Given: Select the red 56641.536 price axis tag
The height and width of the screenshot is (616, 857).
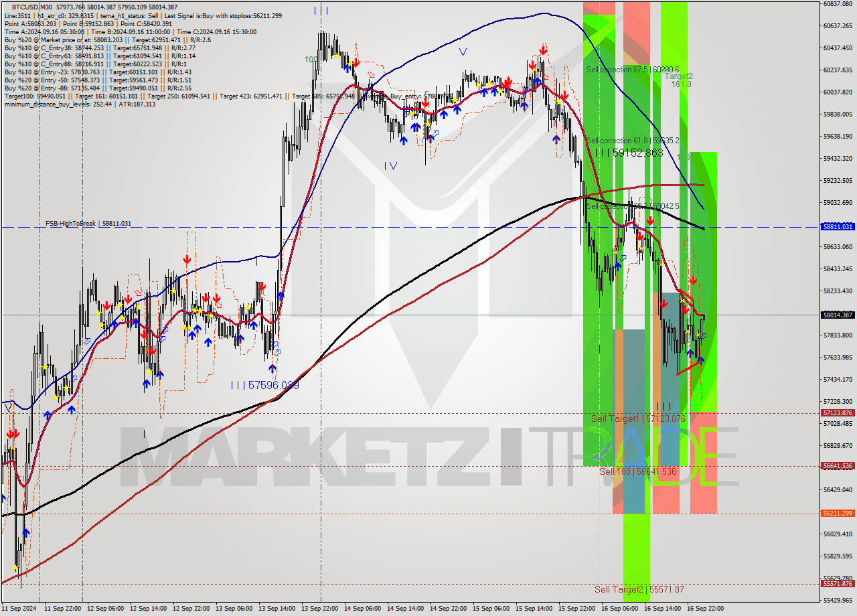Looking at the screenshot, I should click(838, 466).
